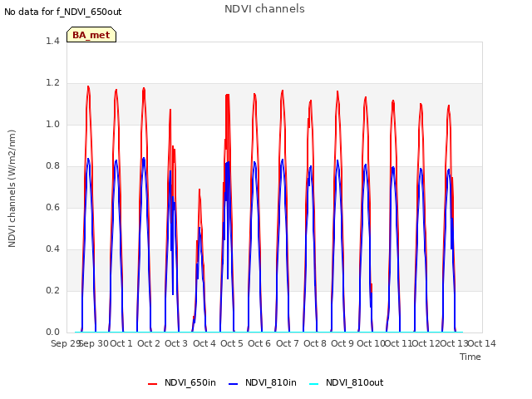The image size is (532, 399).
Task: Select the NDVI_650in legend entry
Action: pos(182,382)
